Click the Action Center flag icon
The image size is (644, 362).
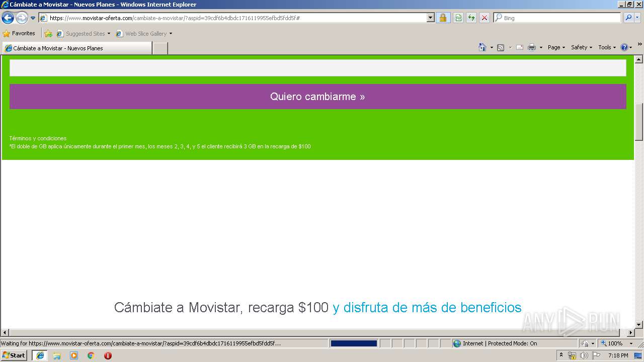click(x=596, y=355)
